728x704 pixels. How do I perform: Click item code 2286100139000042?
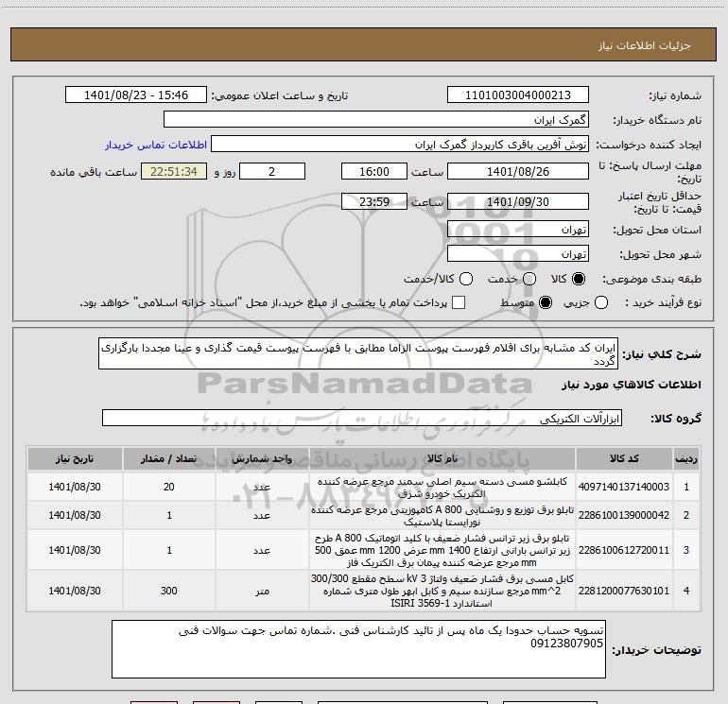pos(624,515)
